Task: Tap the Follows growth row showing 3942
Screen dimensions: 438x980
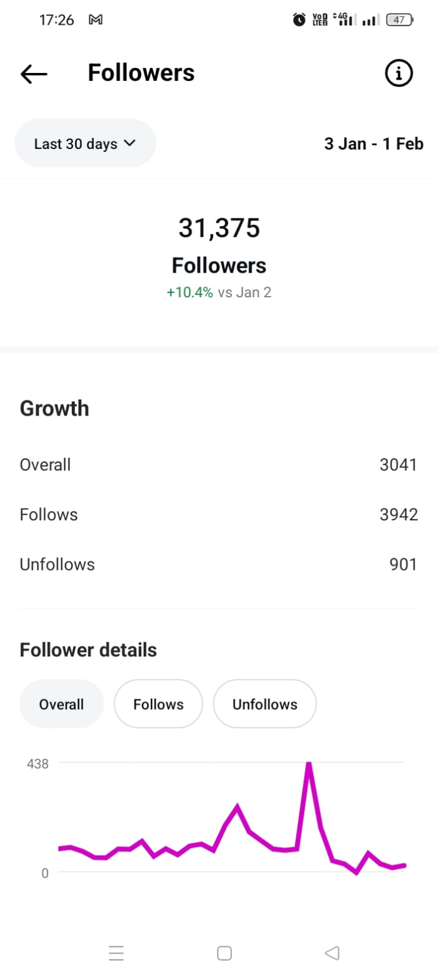Action: point(219,514)
